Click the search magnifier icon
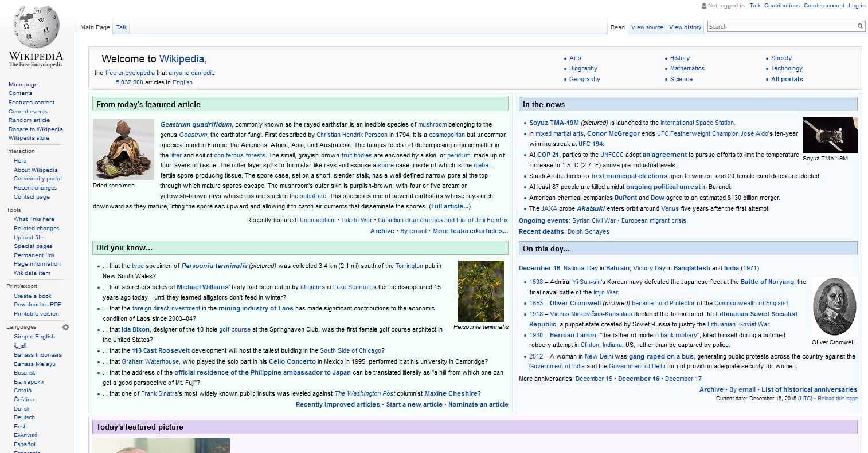This screenshot has width=868, height=453. [860, 26]
